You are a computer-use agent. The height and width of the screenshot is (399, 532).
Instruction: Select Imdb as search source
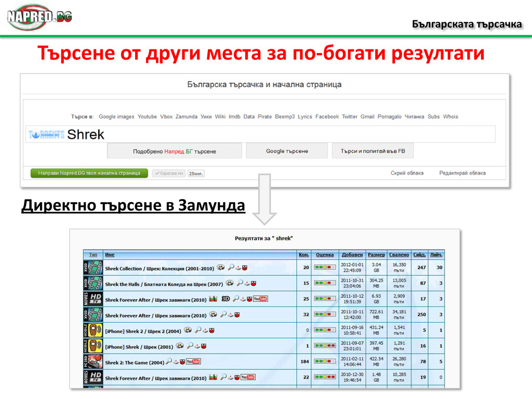click(234, 117)
